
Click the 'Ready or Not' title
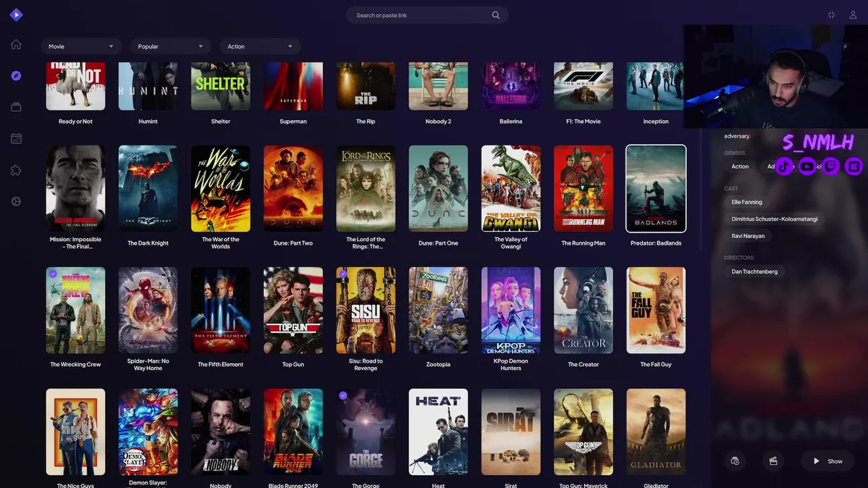[x=75, y=121]
